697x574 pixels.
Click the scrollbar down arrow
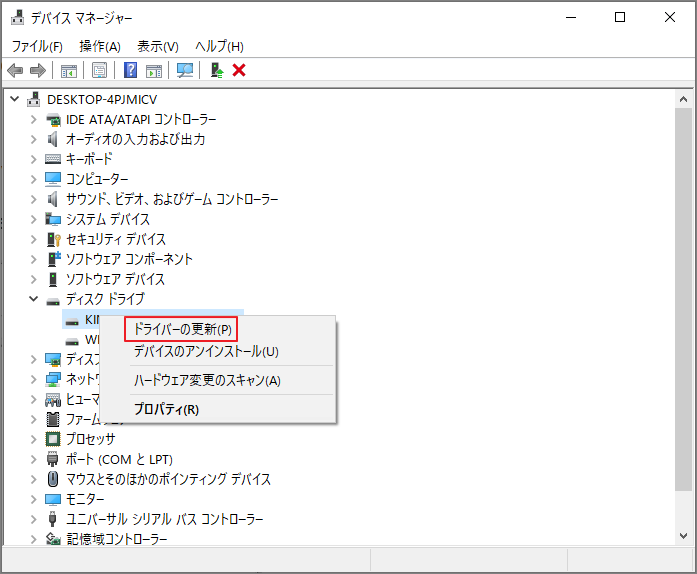[684, 536]
